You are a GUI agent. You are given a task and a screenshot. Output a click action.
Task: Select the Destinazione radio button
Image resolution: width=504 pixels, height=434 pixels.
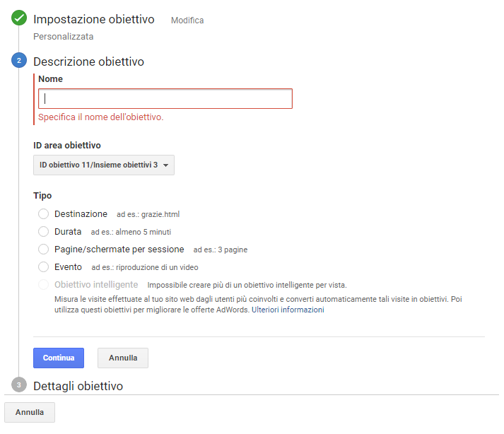click(43, 213)
